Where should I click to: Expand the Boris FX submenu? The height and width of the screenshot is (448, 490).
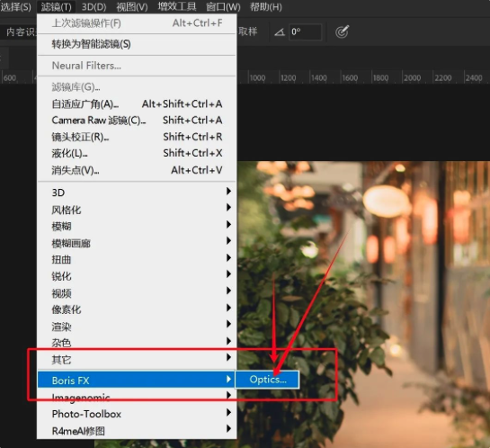coord(137,380)
